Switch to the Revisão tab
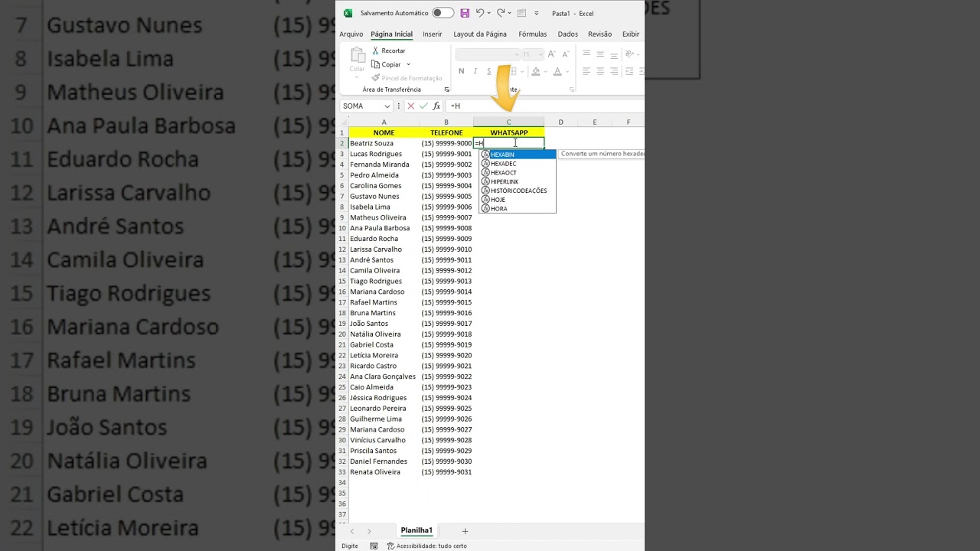 (600, 34)
